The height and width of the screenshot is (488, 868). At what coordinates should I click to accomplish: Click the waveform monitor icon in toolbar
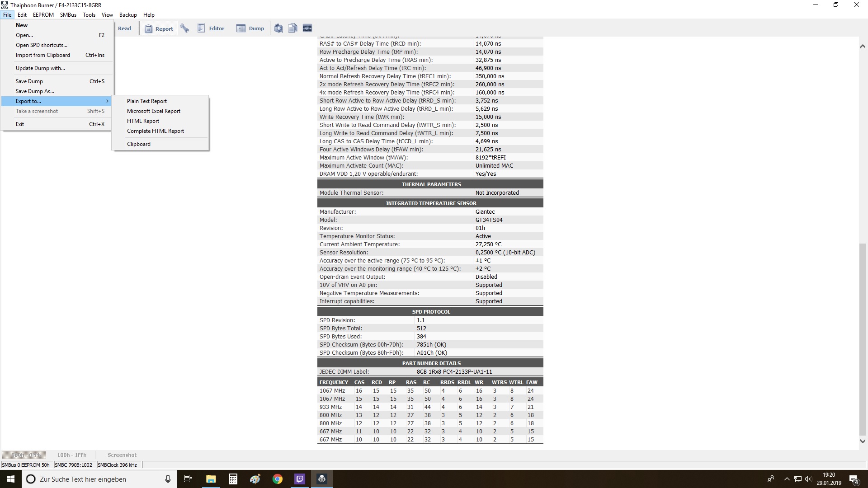click(x=307, y=28)
